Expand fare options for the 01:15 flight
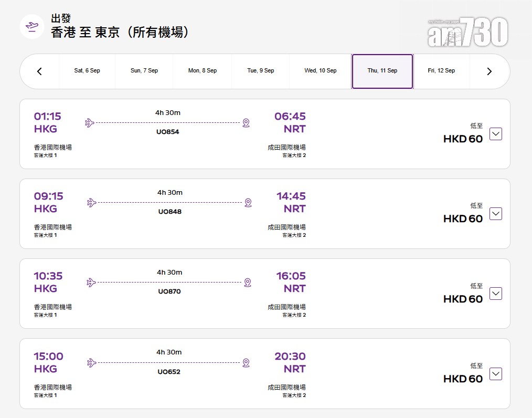The image size is (532, 418). pyautogui.click(x=495, y=134)
